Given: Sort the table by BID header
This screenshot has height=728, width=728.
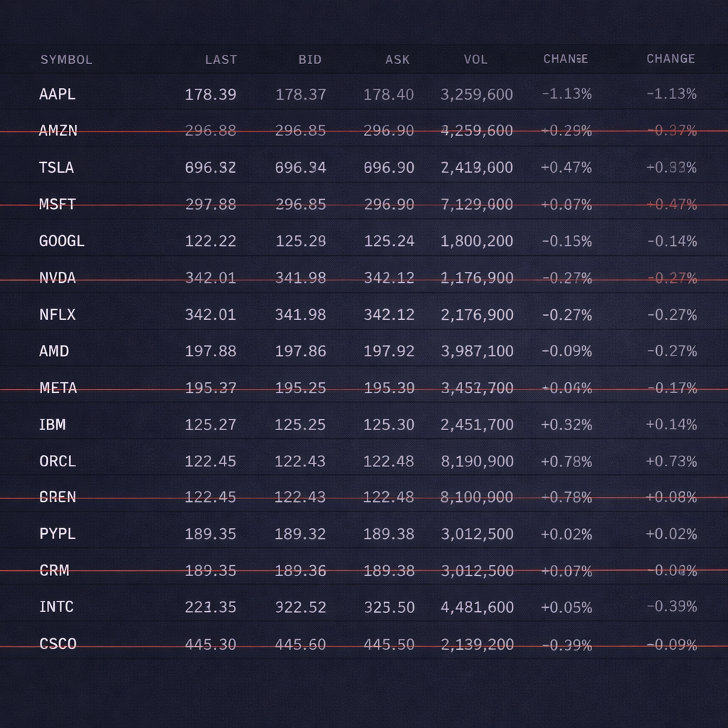Looking at the screenshot, I should point(309,60).
